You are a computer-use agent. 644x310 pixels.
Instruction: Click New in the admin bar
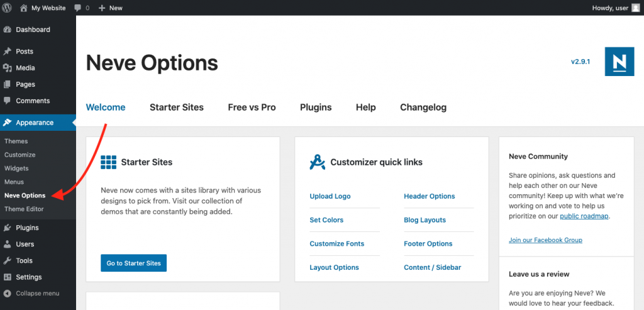point(116,8)
